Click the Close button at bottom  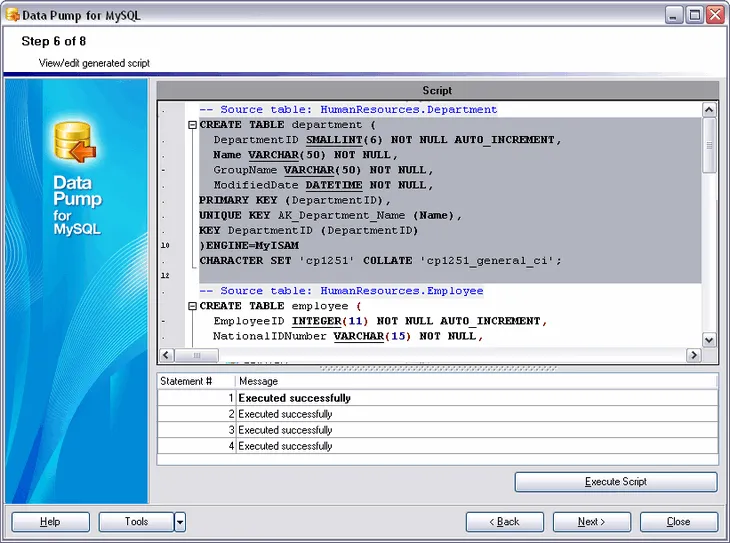[x=679, y=522]
